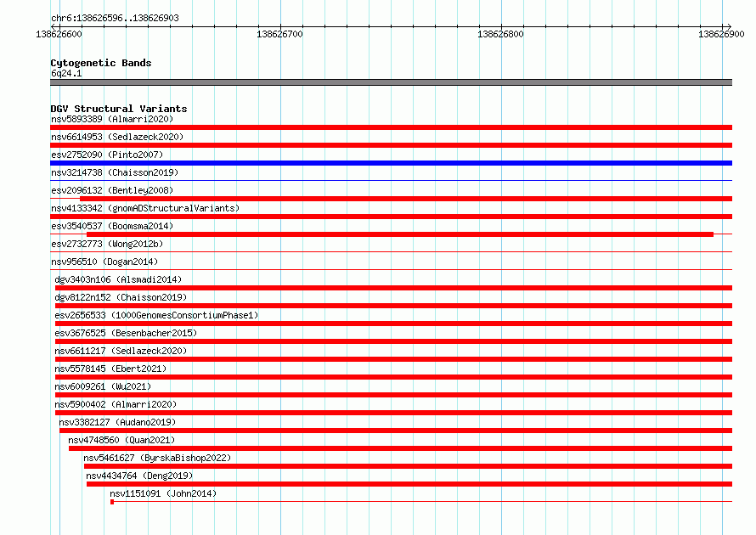Click the red bar of dgv8122n152
Screen dimensions: 756x535
click(x=393, y=306)
